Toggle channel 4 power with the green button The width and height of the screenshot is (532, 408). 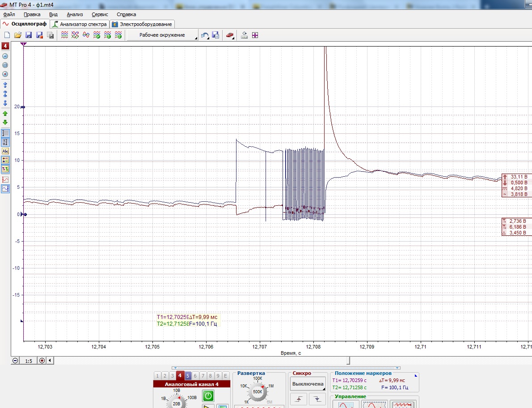(x=208, y=395)
